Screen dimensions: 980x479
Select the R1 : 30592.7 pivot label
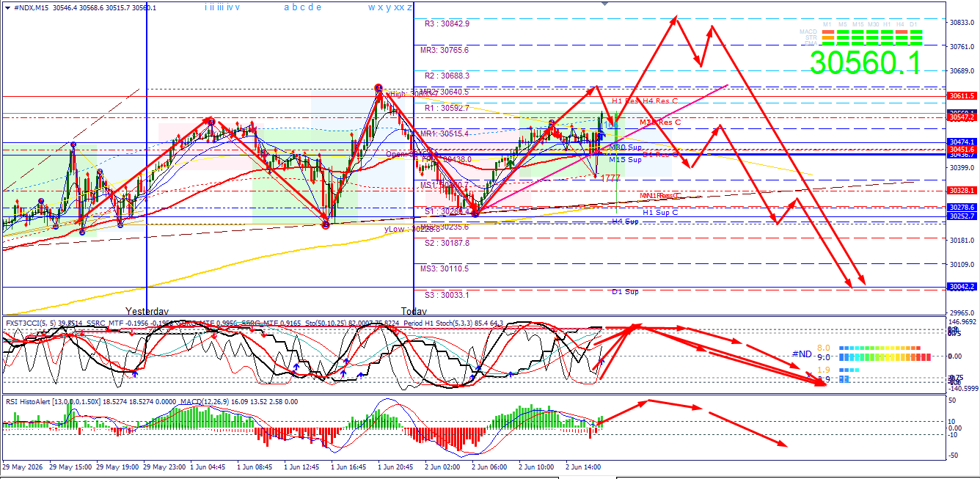pyautogui.click(x=447, y=108)
